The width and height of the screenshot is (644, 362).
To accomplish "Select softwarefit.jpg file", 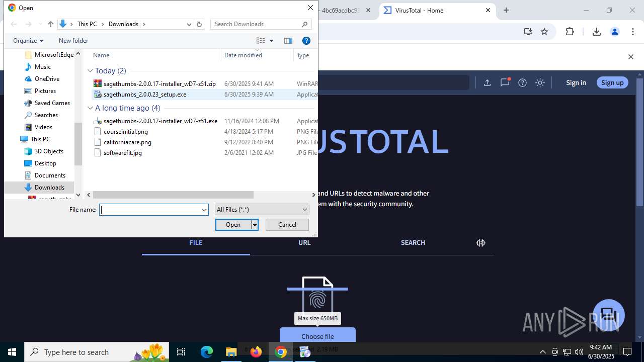I will (123, 153).
